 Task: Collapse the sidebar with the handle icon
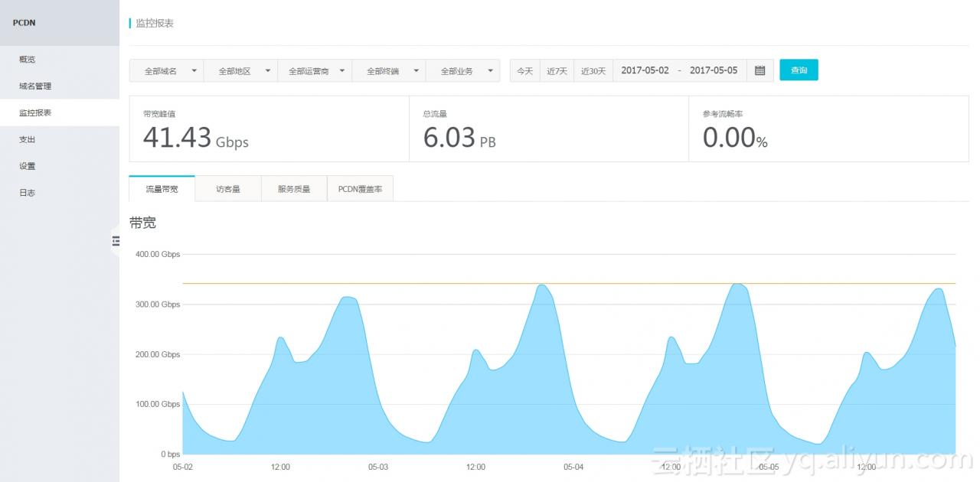[x=116, y=240]
